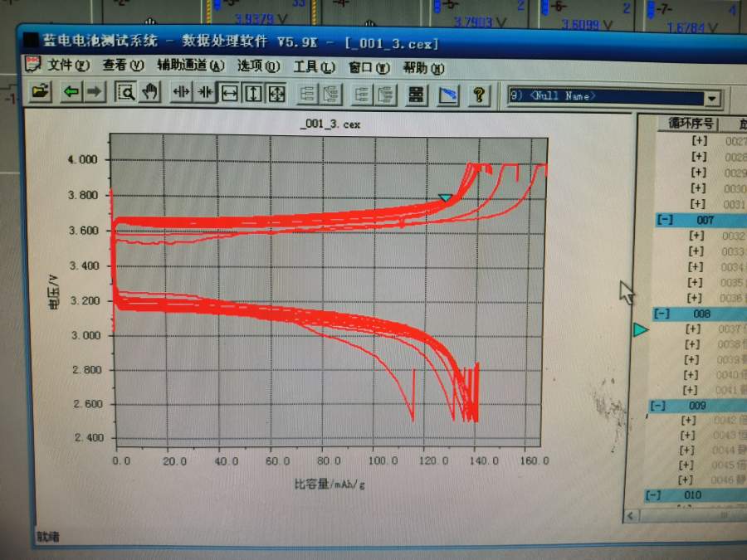Open the <Null Name> dropdown arrow
This screenshot has height=560, width=747.
point(712,99)
